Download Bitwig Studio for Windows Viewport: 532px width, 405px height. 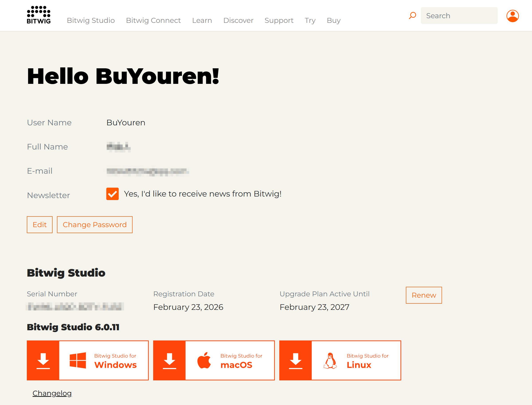click(x=88, y=360)
